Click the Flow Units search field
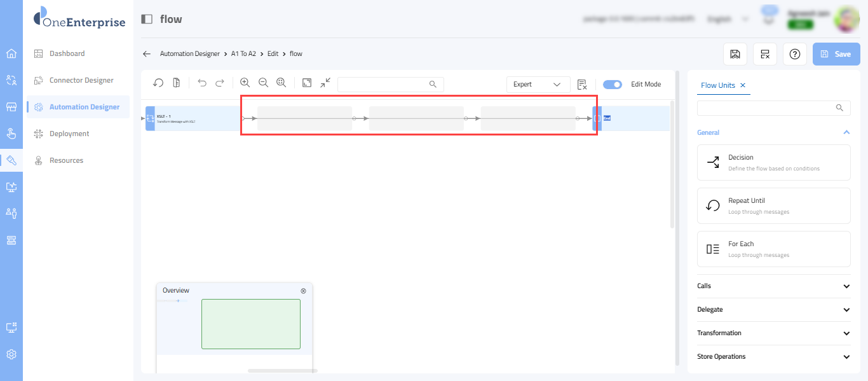Screen dimensions: 868x381 769,108
